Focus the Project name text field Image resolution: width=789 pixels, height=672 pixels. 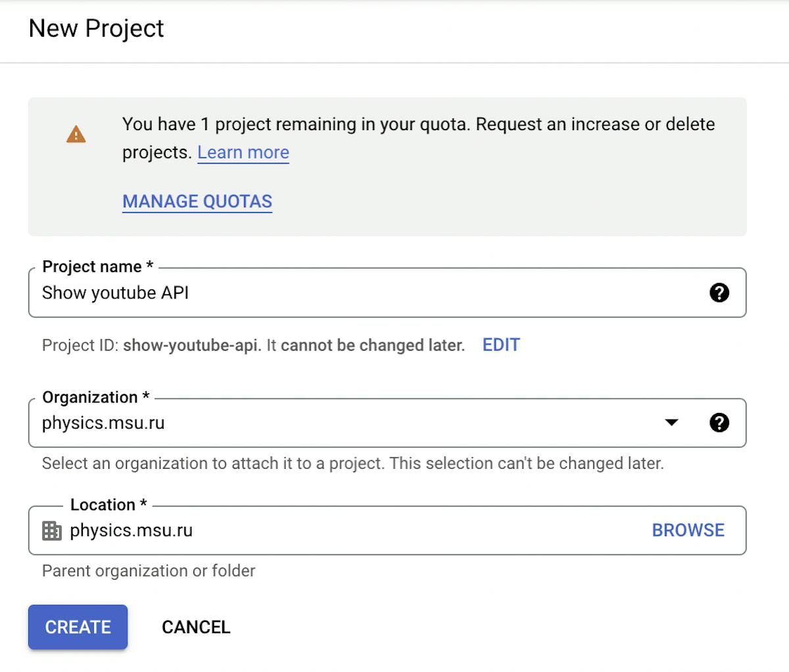coord(368,293)
